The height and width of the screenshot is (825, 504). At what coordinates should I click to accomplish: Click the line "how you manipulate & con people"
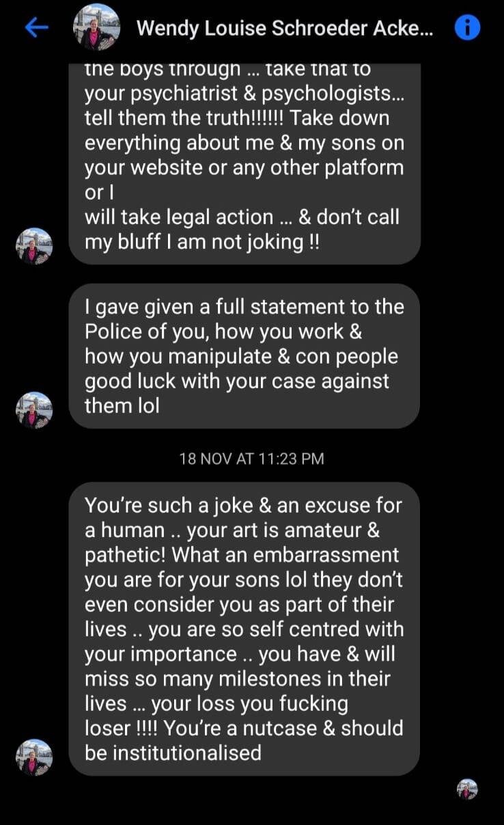(x=241, y=356)
